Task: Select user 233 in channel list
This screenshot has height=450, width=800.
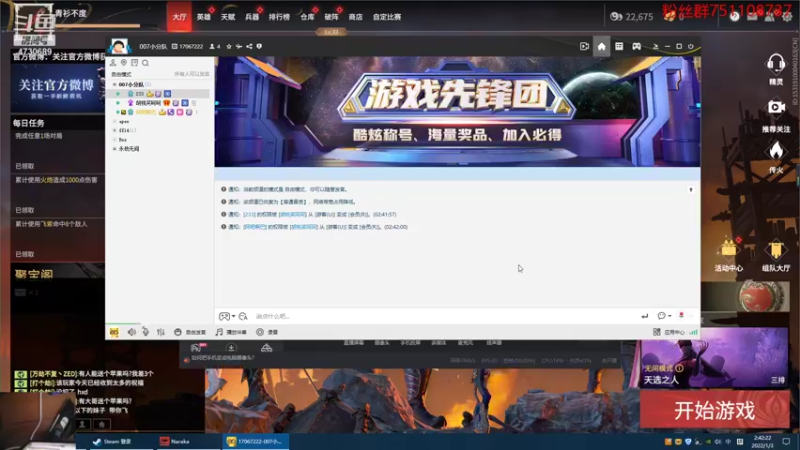Action: [158, 94]
